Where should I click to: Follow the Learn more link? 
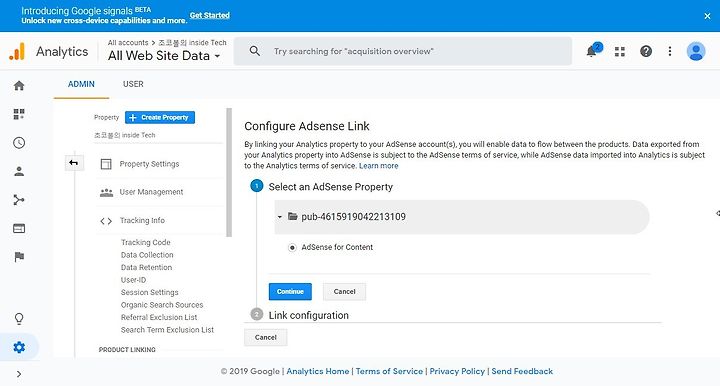[378, 166]
